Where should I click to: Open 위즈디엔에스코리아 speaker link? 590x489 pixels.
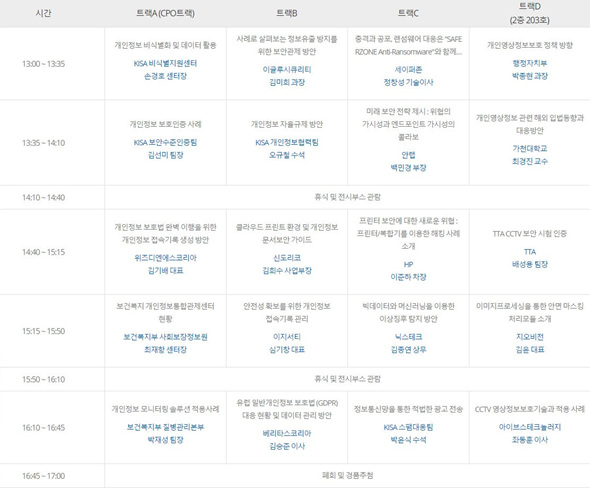click(165, 258)
